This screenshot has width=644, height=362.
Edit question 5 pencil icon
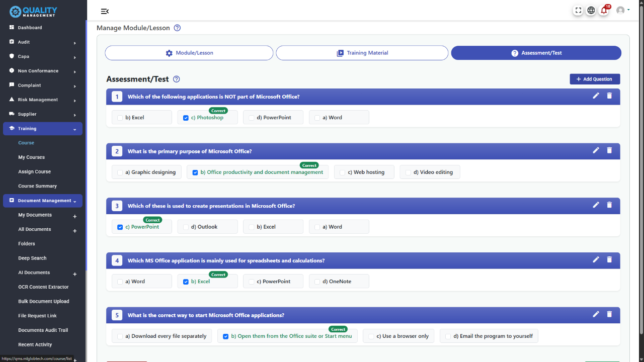pos(596,314)
